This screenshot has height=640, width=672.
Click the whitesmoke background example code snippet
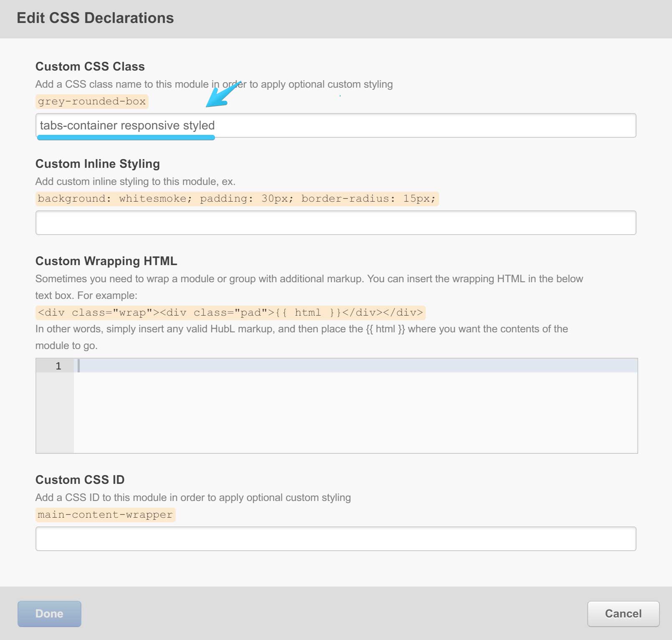point(237,199)
